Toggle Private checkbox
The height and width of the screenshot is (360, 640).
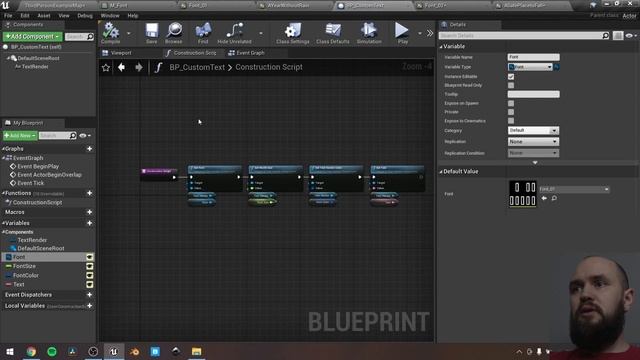511,112
